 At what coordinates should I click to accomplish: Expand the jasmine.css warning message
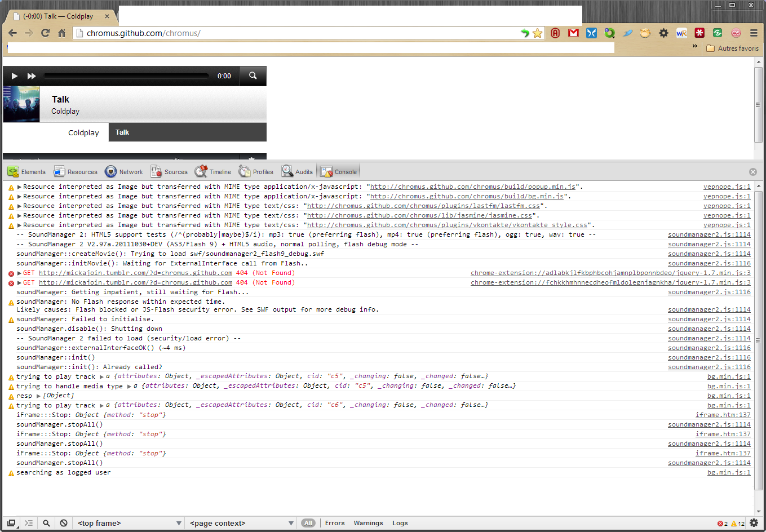click(19, 215)
